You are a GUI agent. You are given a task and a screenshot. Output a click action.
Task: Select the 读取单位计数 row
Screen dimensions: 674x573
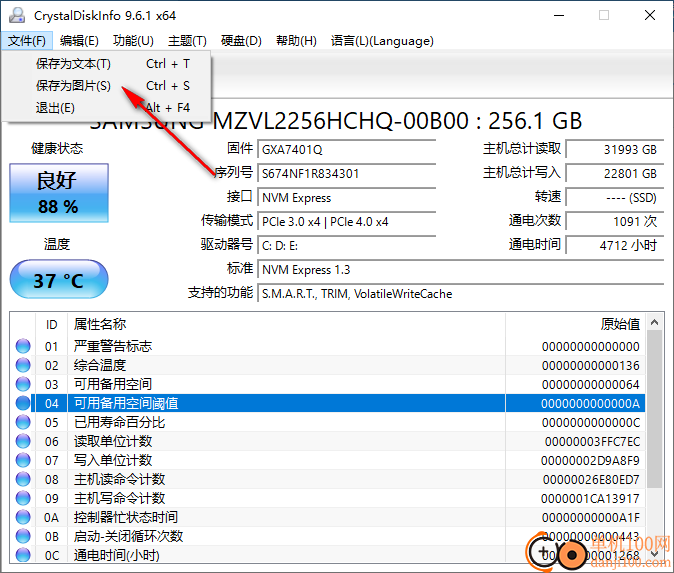(329, 441)
